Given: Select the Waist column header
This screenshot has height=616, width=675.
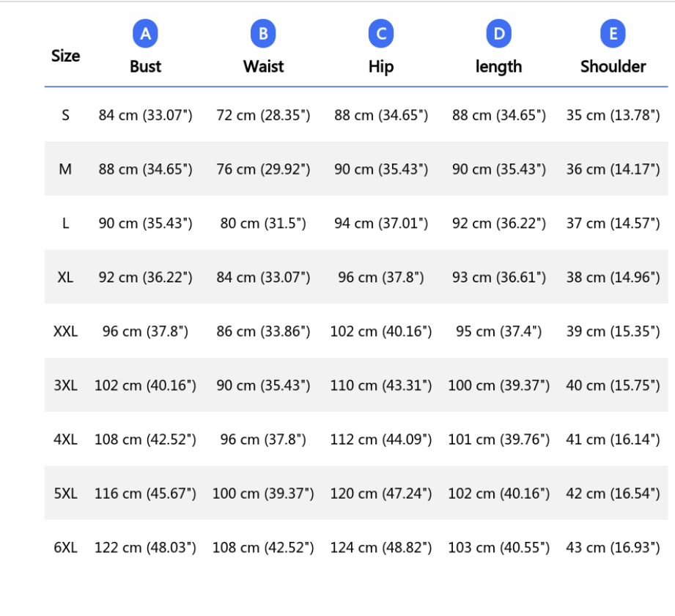Looking at the screenshot, I should point(263,67).
